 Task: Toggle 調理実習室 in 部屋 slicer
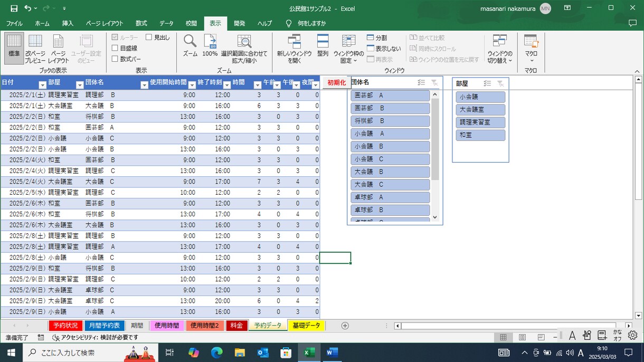click(x=480, y=122)
